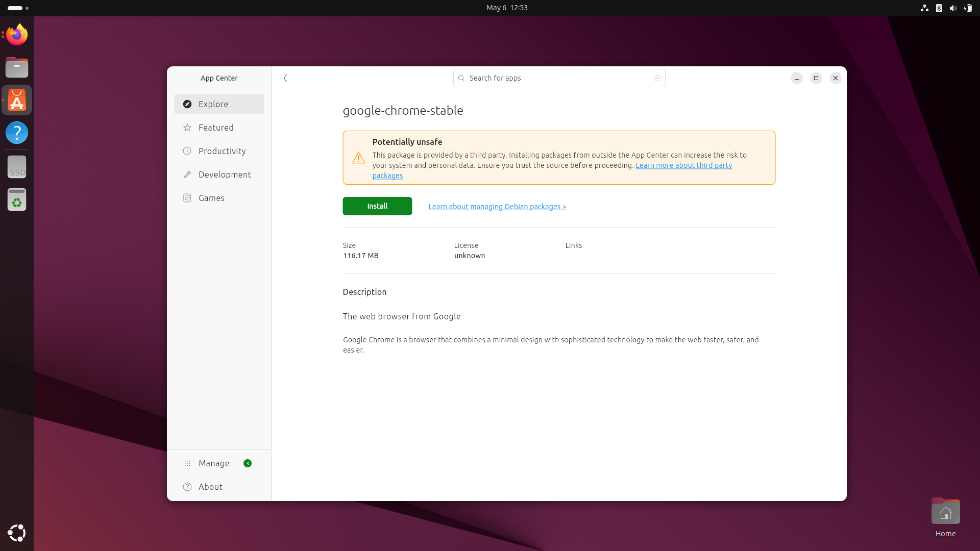Close the App Center window
Screen dimensions: 980x551
pyautogui.click(x=835, y=78)
